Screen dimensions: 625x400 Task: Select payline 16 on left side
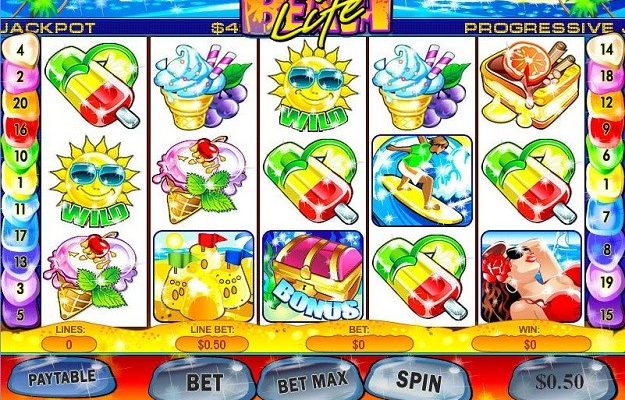click(20, 129)
